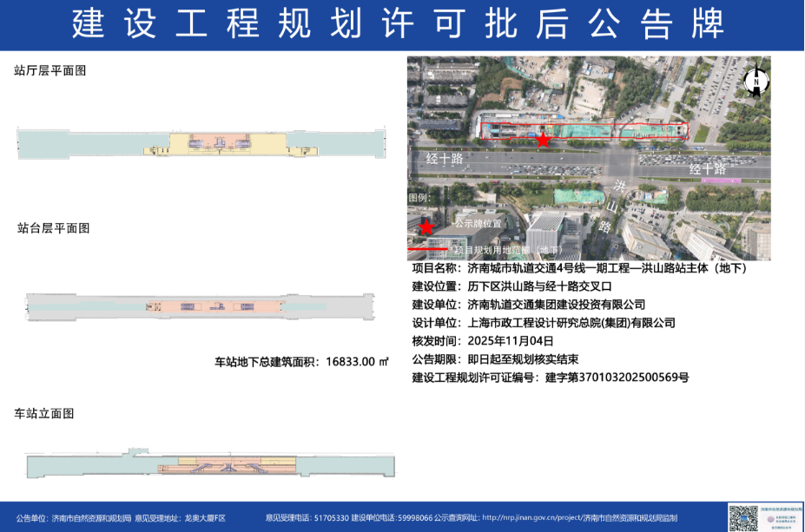Select the 站台层平面图 platform plan drawing
The width and height of the screenshot is (805, 532).
(x=201, y=305)
